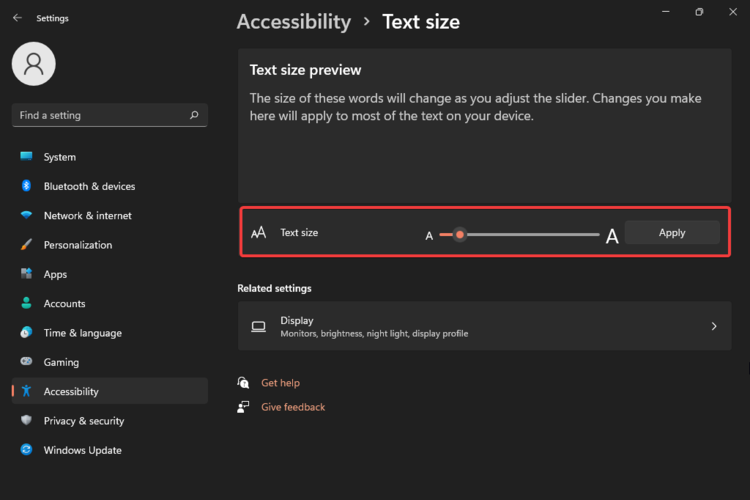
Task: Close the Settings window
Action: [733, 11]
